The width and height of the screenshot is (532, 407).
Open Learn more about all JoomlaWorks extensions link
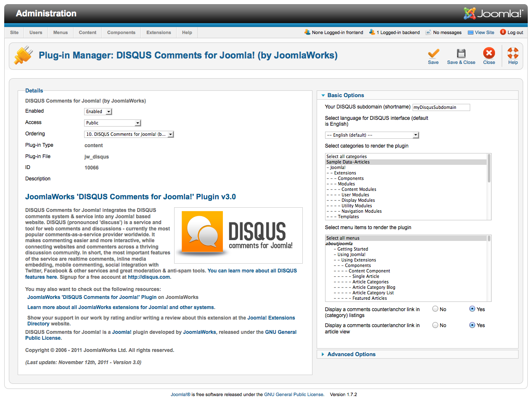click(x=121, y=307)
